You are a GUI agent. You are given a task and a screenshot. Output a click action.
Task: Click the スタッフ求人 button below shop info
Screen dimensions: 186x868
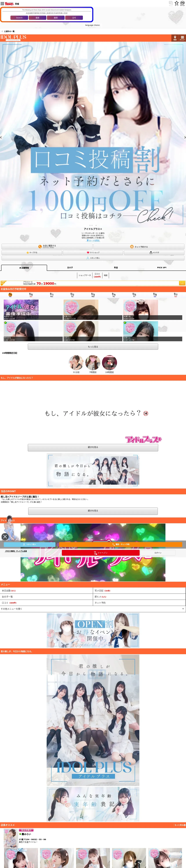click(93, 258)
